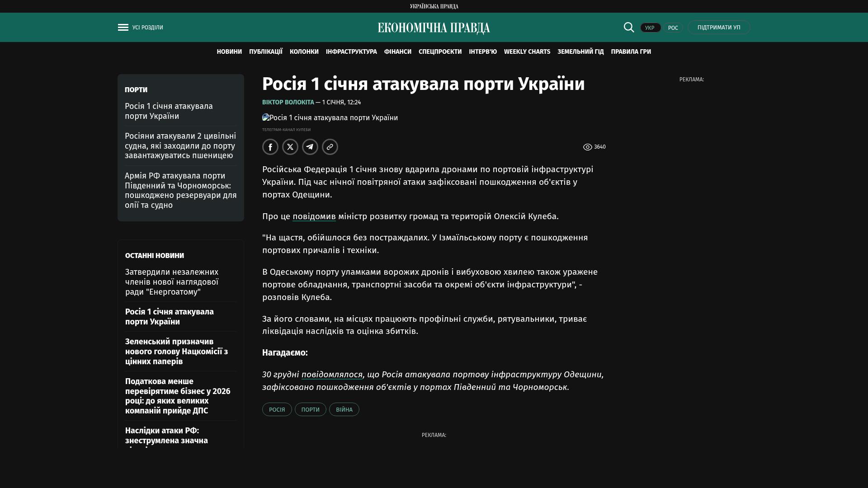Switch language to УКР

(x=650, y=28)
